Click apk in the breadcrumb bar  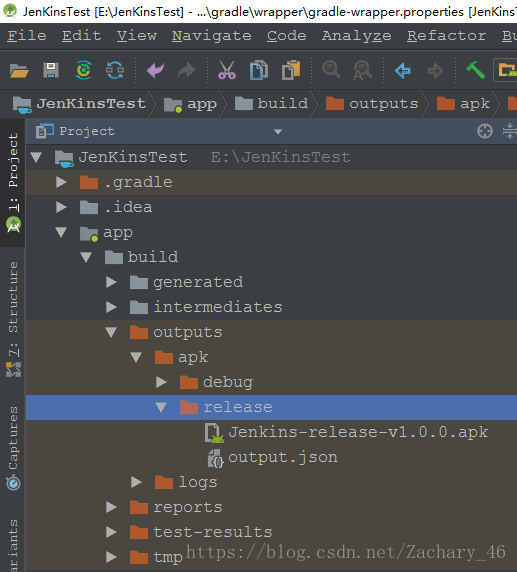click(463, 104)
